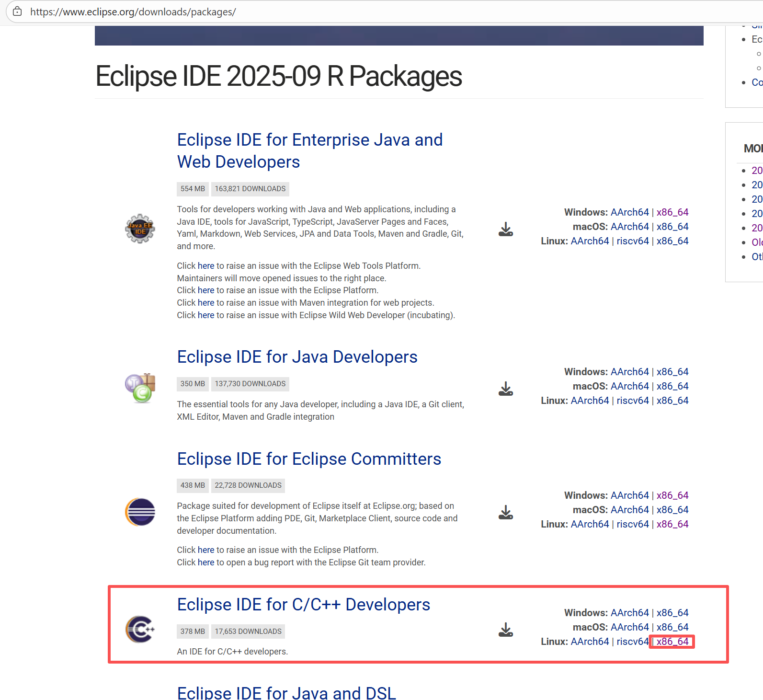The image size is (763, 700).
Task: Download Java Developers Linux x86_64 build
Action: tap(672, 401)
